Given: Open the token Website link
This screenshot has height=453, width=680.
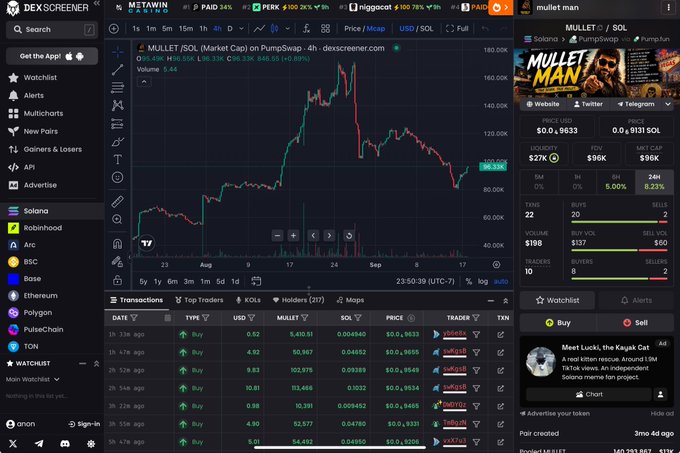Looking at the screenshot, I should pyautogui.click(x=543, y=104).
